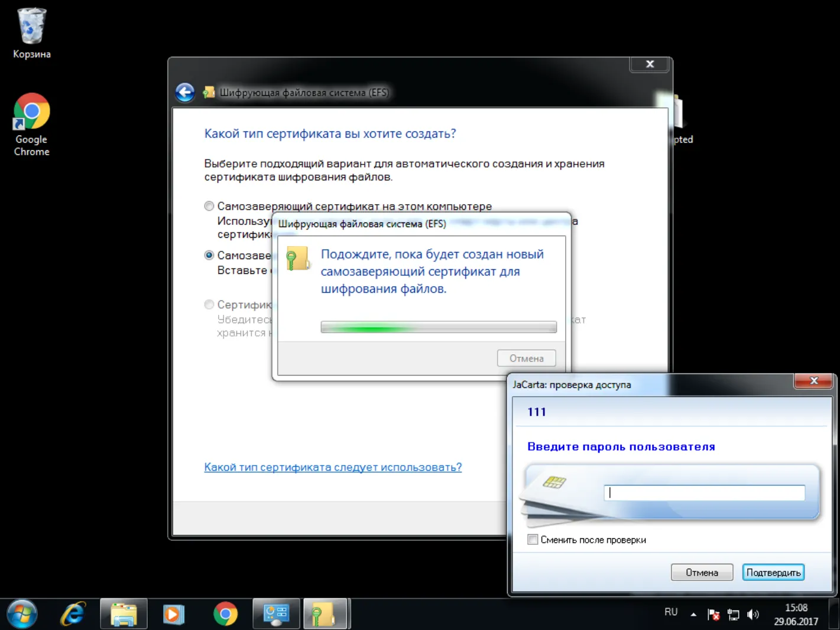Open Chrome from the taskbar
The image size is (840, 630).
(225, 614)
